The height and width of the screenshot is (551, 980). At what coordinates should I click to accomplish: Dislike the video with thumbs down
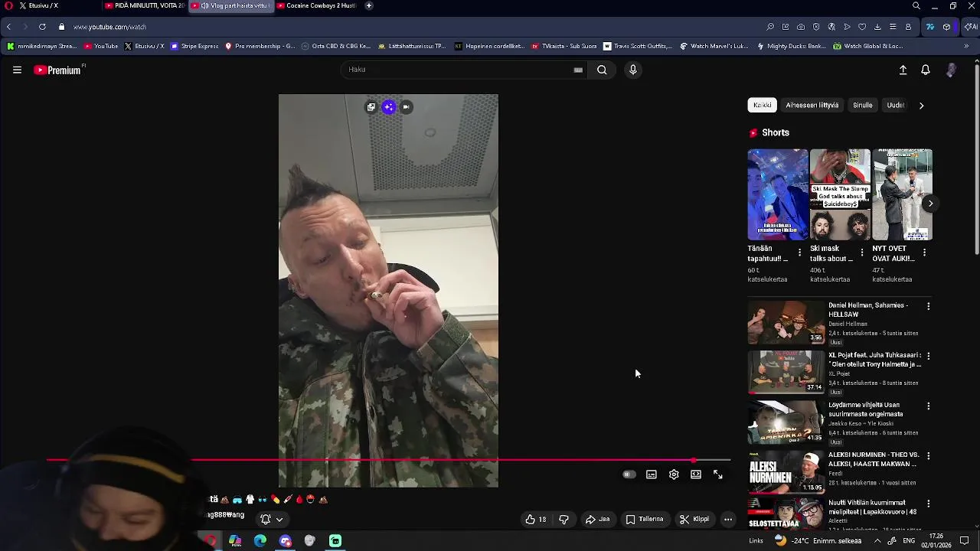pos(563,519)
